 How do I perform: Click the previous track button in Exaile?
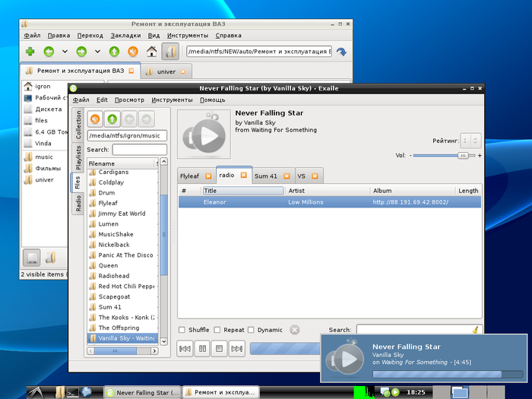coord(185,348)
